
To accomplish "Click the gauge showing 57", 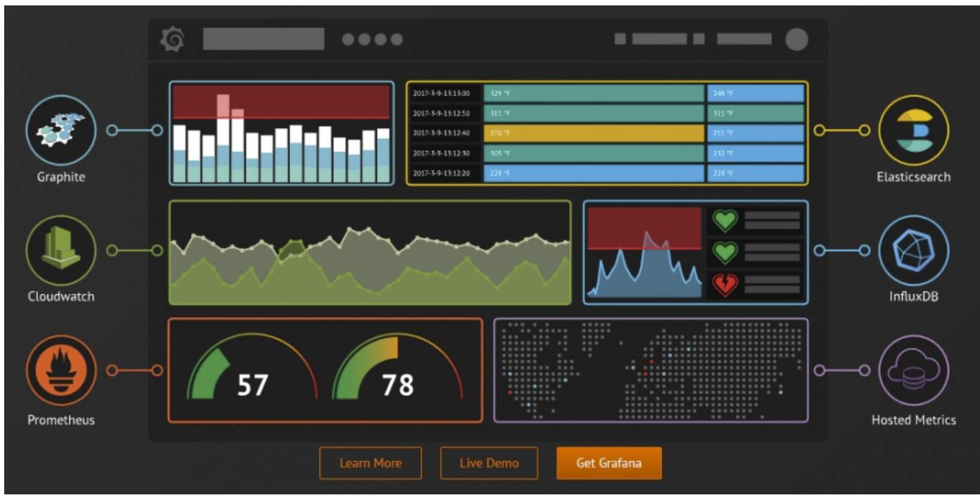I will (x=252, y=368).
